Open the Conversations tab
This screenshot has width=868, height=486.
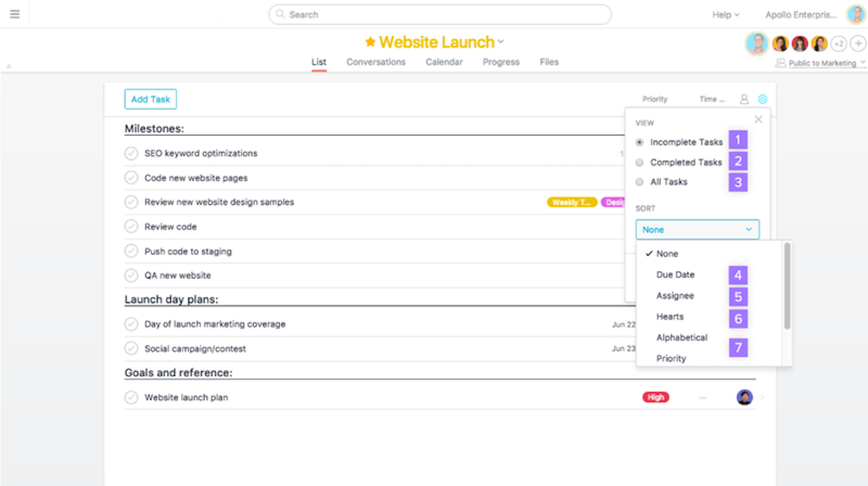[x=375, y=61]
